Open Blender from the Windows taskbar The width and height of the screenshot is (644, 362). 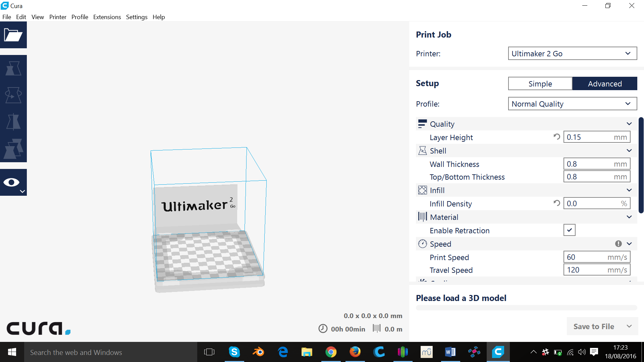click(x=259, y=352)
